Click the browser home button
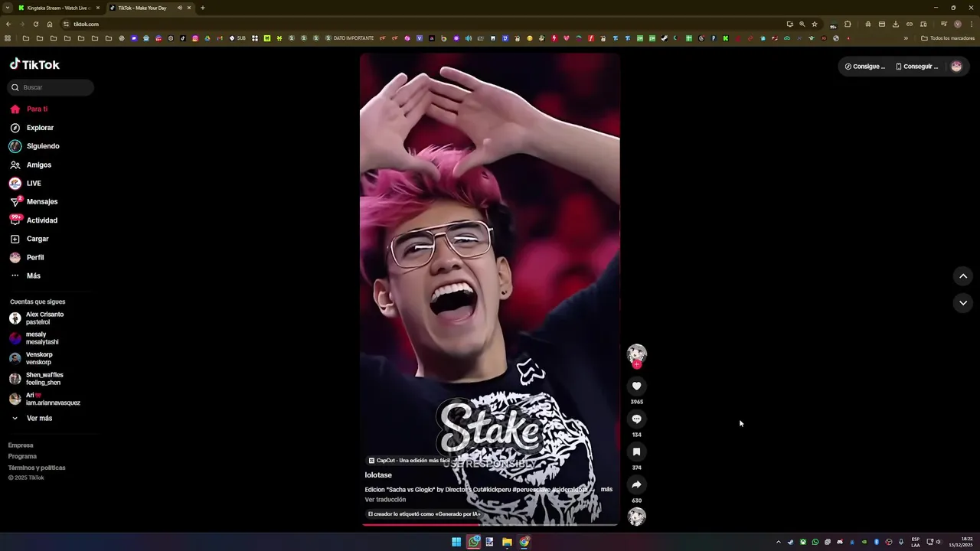Image resolution: width=980 pixels, height=551 pixels. [50, 24]
